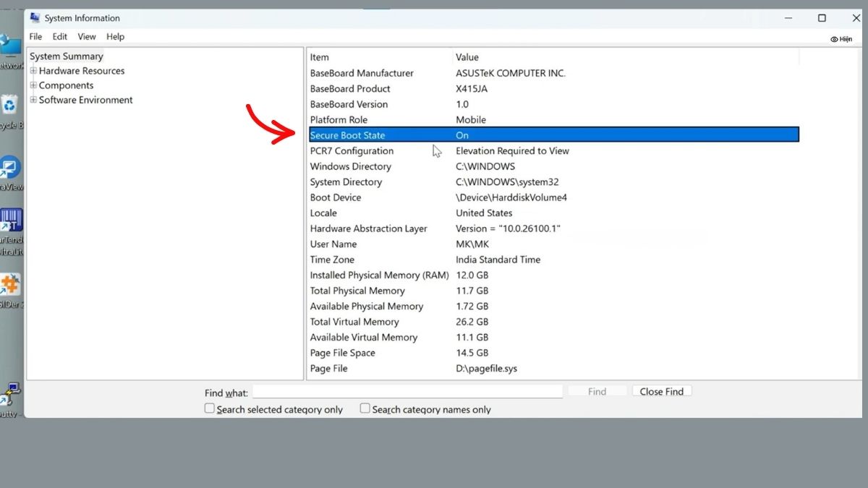This screenshot has height=488, width=868.
Task: Open the File menu
Action: pyautogui.click(x=35, y=36)
